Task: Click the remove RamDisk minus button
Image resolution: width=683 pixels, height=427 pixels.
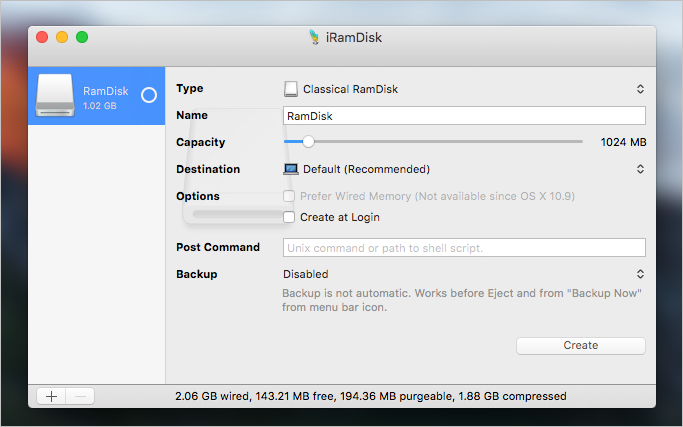Action: pos(80,396)
